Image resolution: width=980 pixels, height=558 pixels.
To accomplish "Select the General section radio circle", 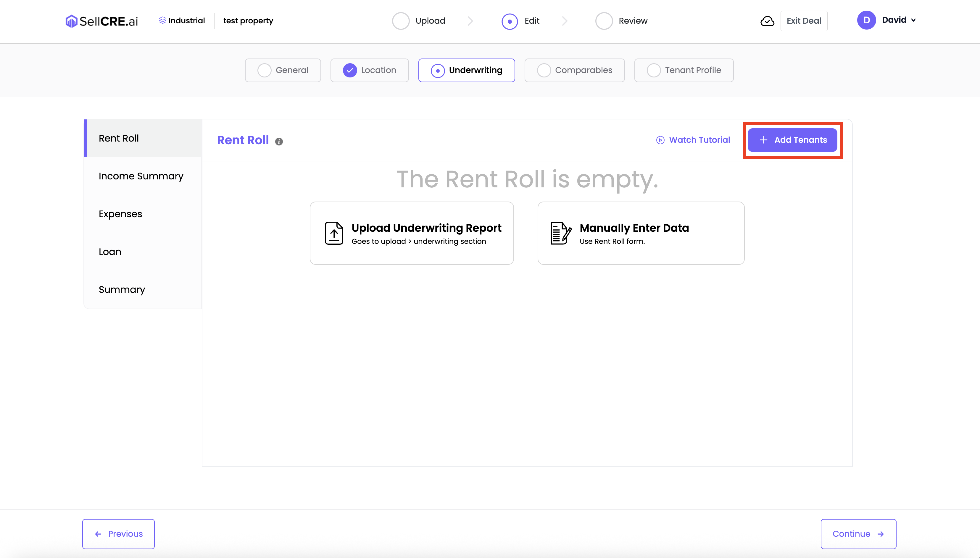I will [264, 70].
